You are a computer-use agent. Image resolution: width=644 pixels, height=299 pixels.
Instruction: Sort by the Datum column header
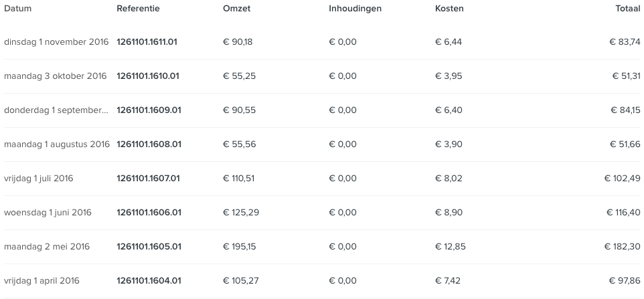click(x=17, y=8)
